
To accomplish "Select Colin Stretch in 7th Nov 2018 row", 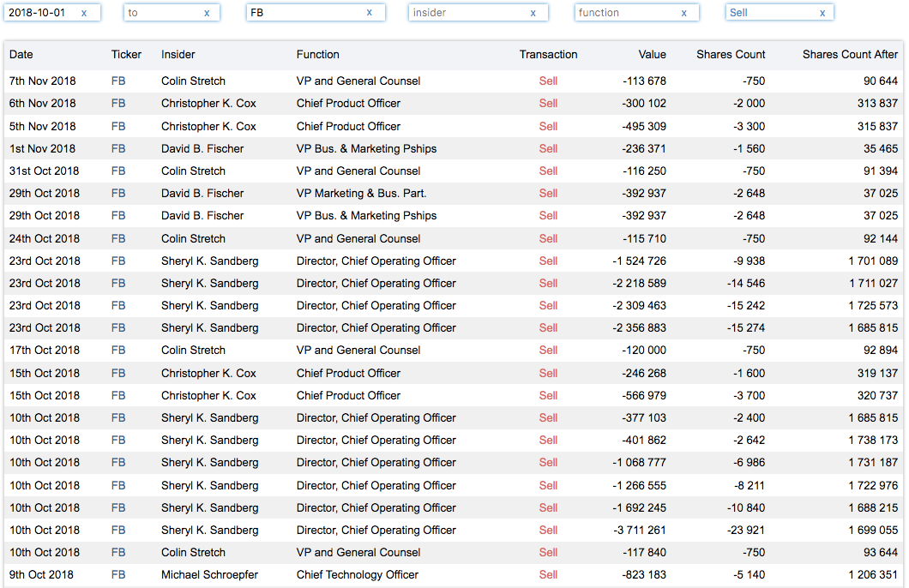I will (x=193, y=81).
